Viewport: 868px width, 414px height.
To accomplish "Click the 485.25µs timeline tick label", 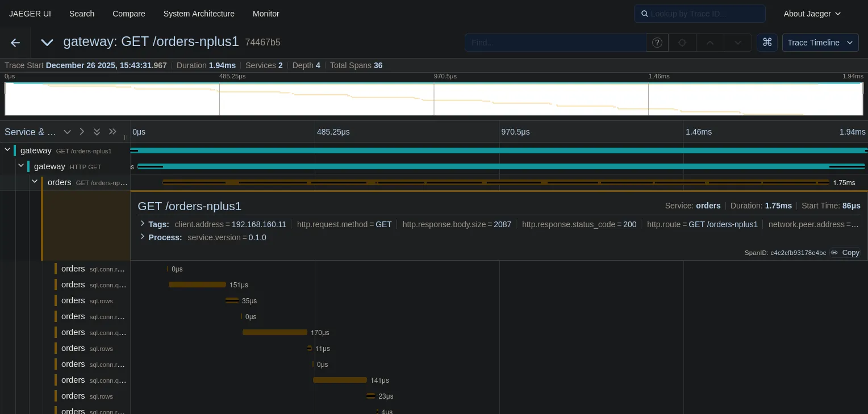I will [x=333, y=132].
